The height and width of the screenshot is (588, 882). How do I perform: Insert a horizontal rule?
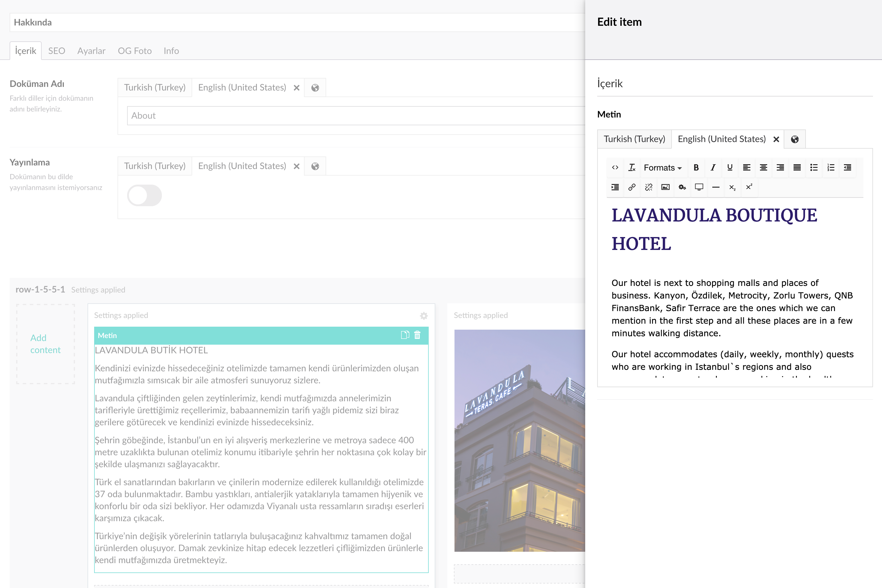point(716,187)
